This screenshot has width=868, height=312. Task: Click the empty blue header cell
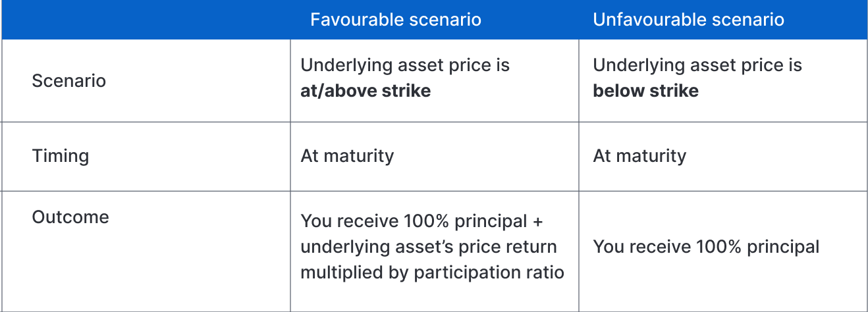click(x=145, y=20)
